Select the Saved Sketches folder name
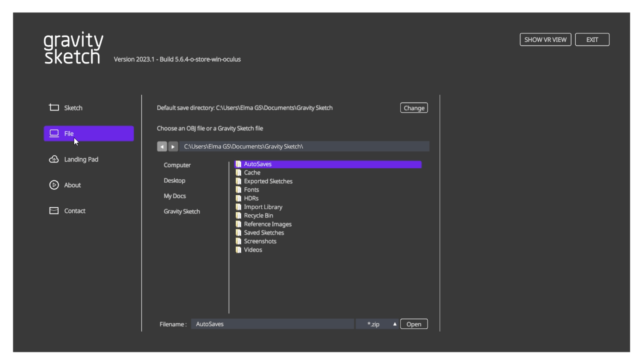Viewport: 644px width, 362px height. pyautogui.click(x=264, y=233)
